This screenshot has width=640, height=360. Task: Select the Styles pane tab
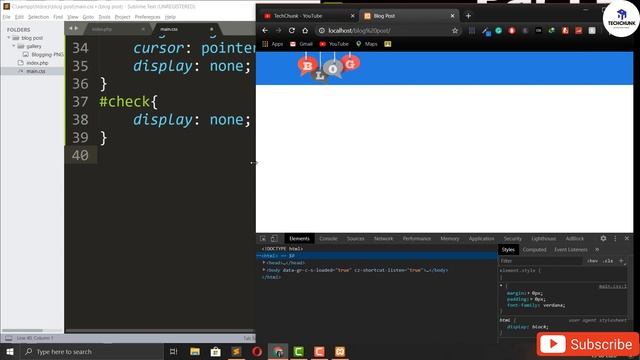(x=508, y=249)
